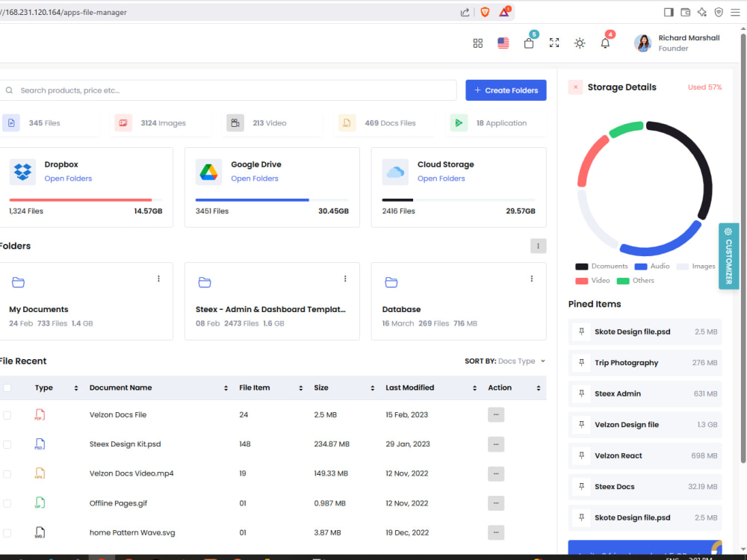Sort table by Document Name column

[158, 388]
